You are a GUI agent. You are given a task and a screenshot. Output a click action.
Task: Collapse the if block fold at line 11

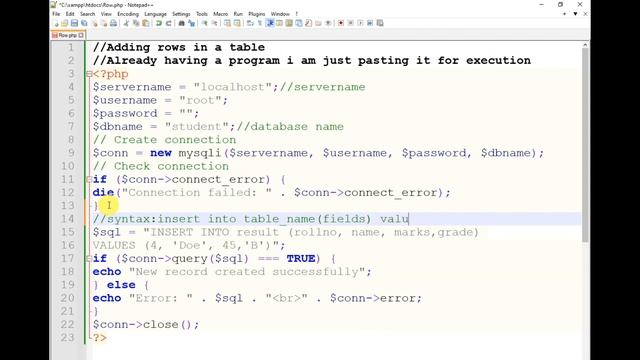click(89, 179)
